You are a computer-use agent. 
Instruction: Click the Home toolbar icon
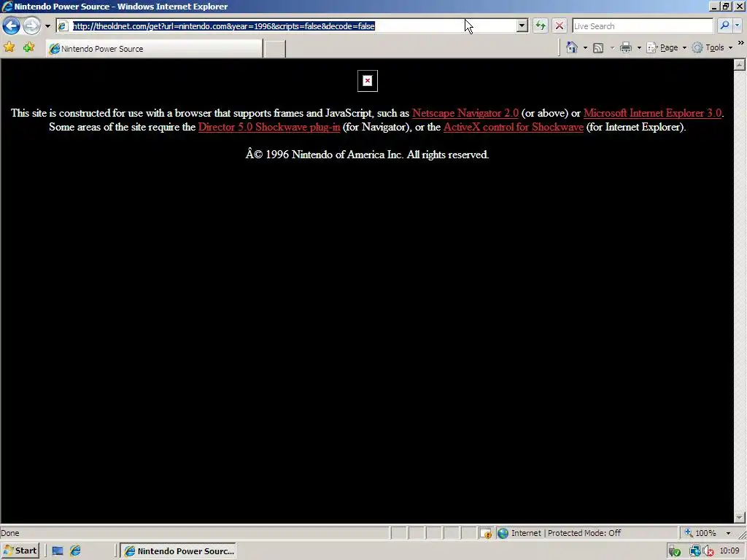(x=572, y=47)
